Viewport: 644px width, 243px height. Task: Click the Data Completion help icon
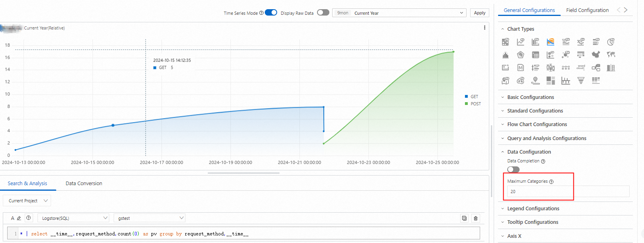543,161
